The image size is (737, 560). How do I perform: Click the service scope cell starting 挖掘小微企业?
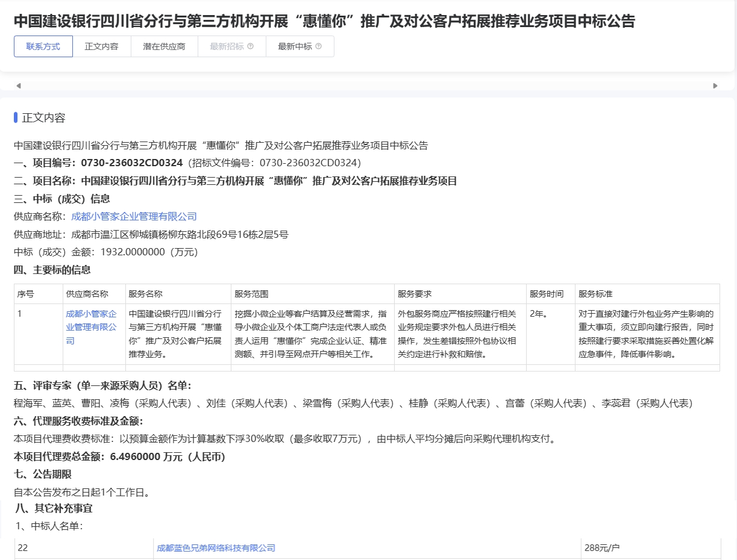tap(313, 334)
